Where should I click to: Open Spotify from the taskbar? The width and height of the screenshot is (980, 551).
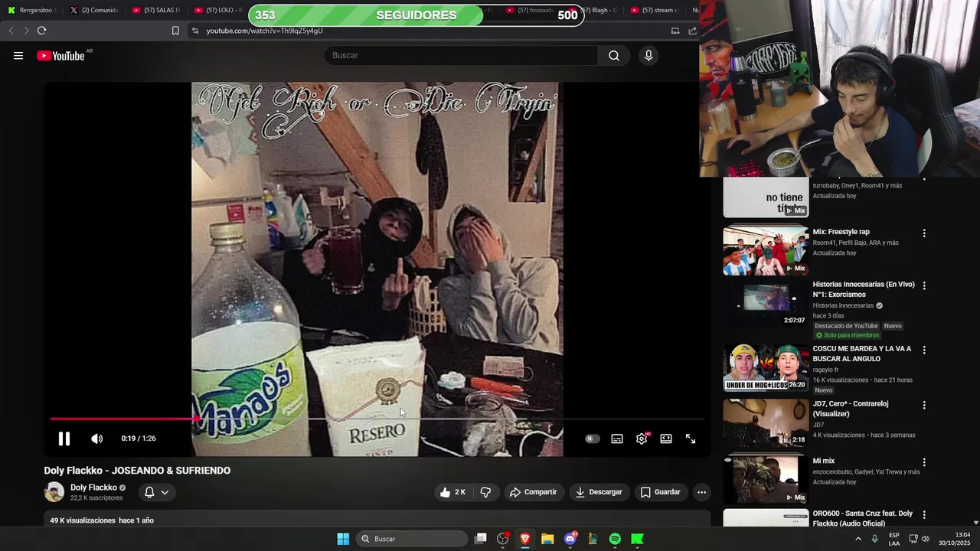click(x=615, y=539)
